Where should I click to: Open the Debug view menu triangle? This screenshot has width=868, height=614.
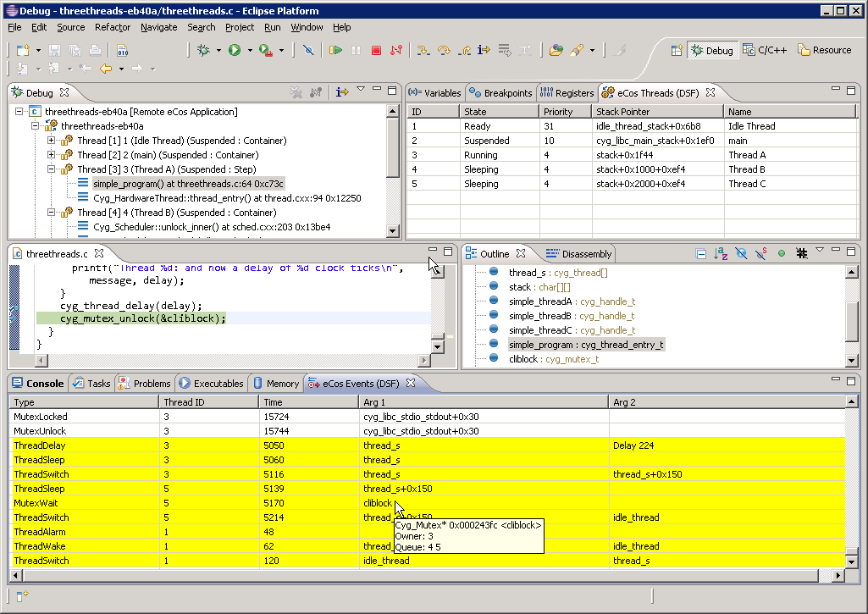pos(361,89)
